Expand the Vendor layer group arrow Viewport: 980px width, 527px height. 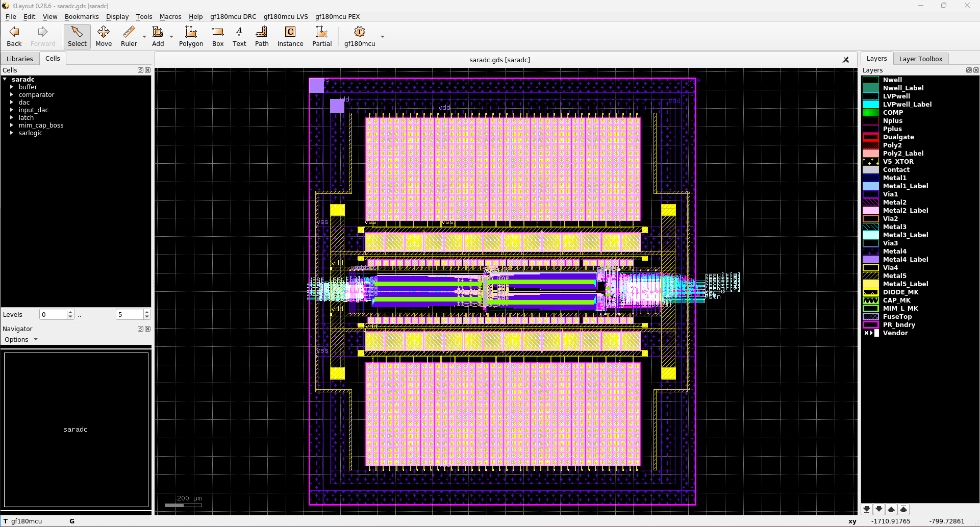click(871, 333)
